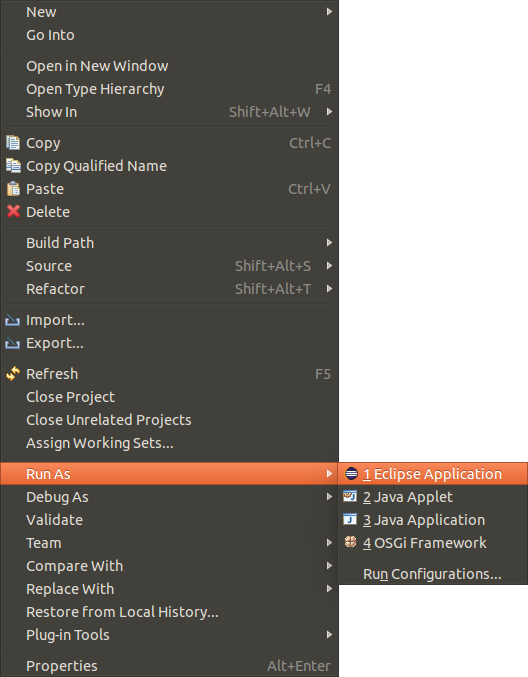Click the Java Applet icon
528x677 pixels.
pyautogui.click(x=350, y=496)
